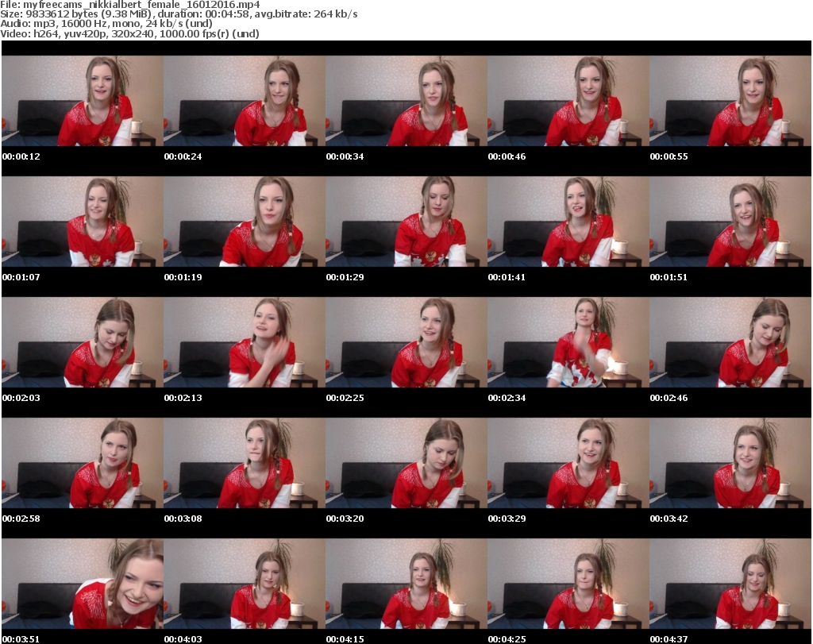Select the thumbnail at 00:00:12
Screen dimensions: 813x644
pyautogui.click(x=83, y=101)
